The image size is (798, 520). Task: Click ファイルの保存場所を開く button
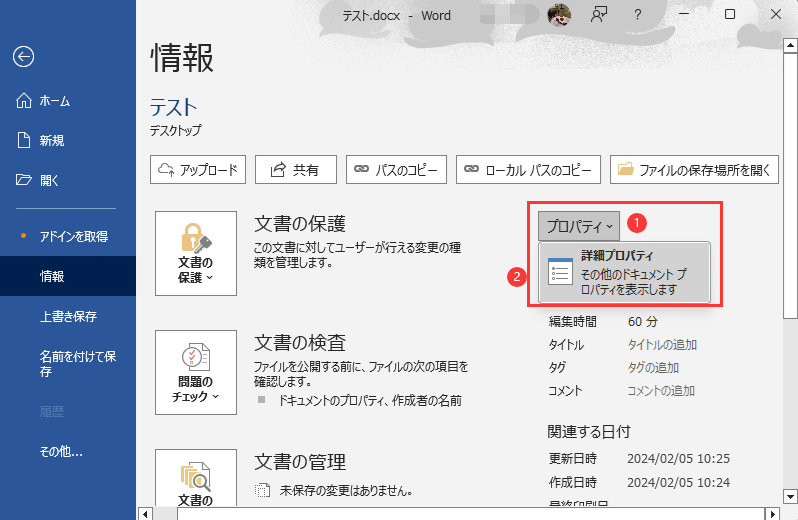[694, 169]
